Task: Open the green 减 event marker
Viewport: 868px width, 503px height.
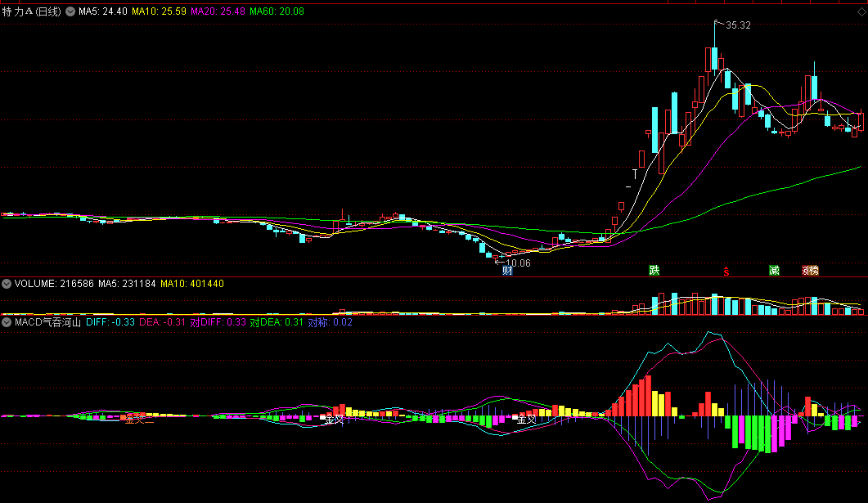Action: click(774, 271)
